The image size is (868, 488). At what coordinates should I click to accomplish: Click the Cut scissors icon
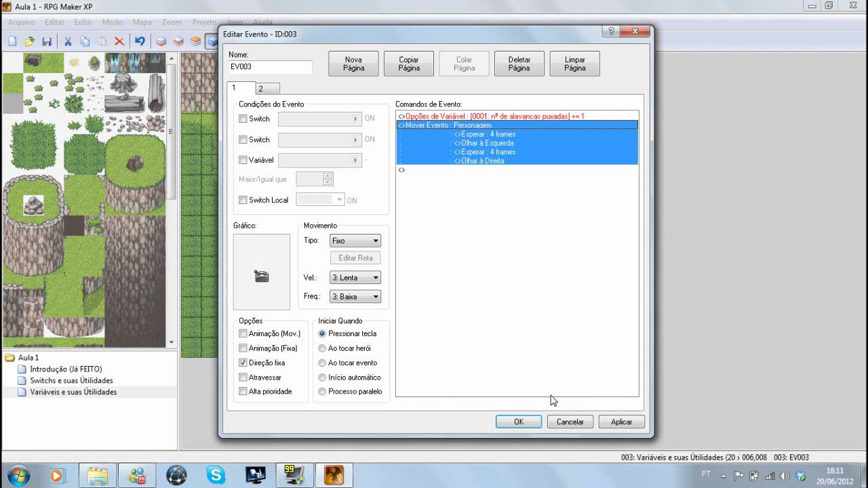coord(68,41)
